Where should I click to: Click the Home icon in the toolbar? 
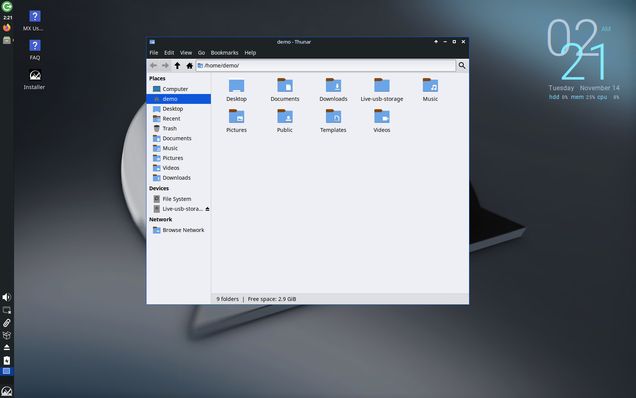189,65
